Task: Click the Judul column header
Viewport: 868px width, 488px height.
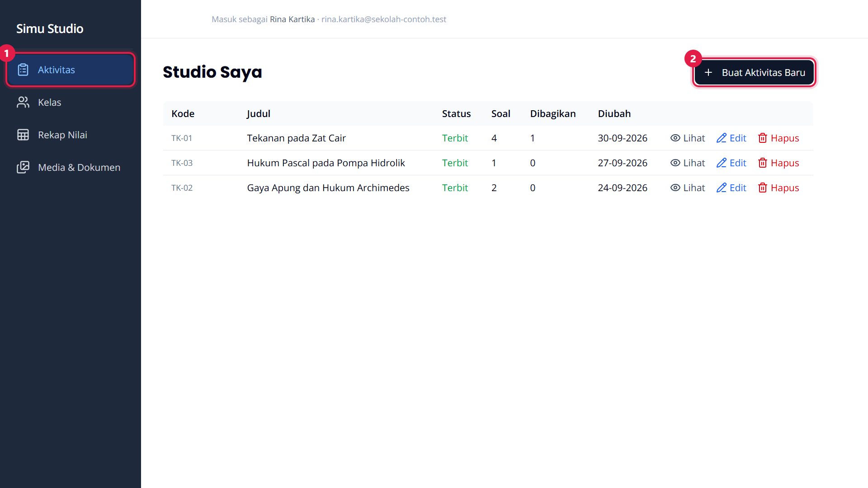Action: [x=259, y=113]
